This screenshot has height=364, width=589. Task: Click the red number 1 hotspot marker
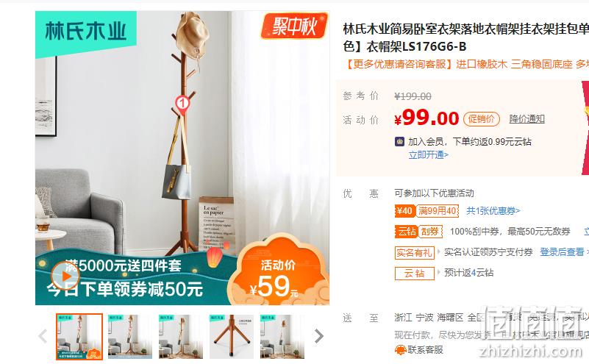click(x=182, y=104)
